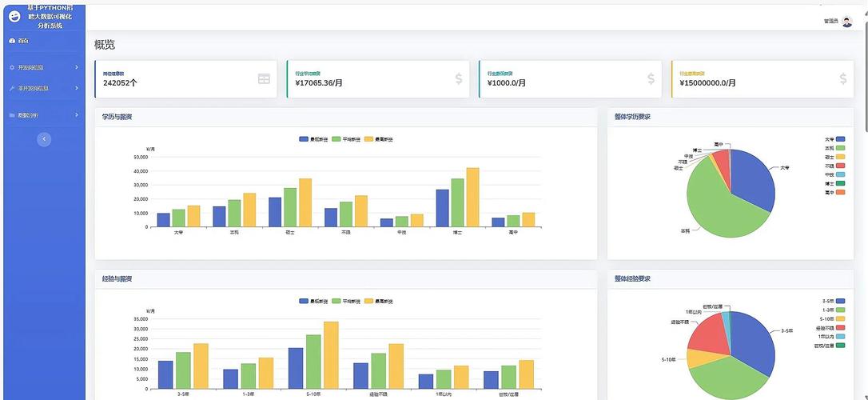Click the gear icon in the sidebar
Screen dimensions: 868x400
[x=12, y=67]
